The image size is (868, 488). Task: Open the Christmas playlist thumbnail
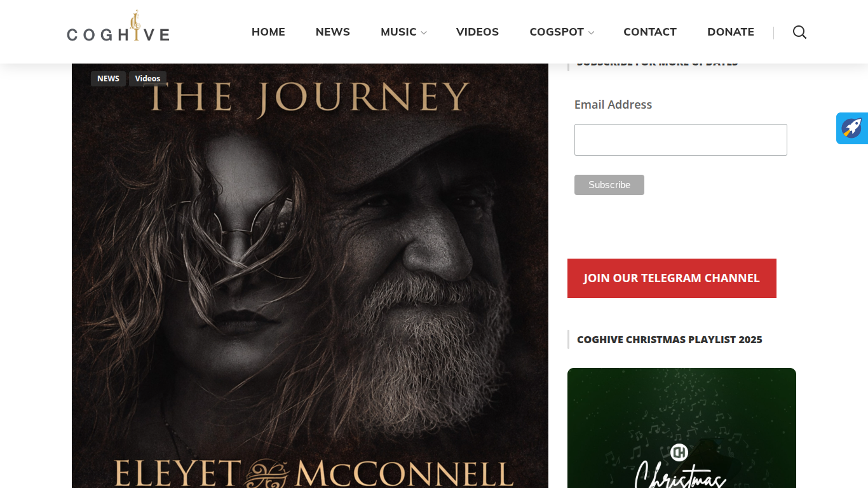point(682,428)
